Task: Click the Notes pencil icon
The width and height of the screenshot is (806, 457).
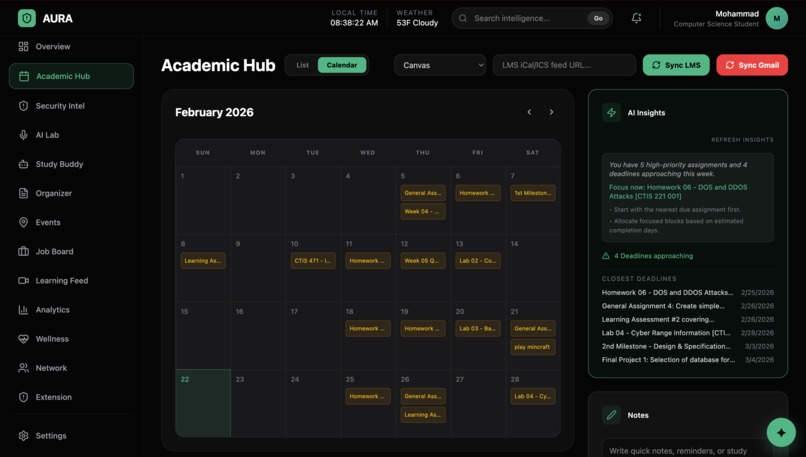Action: point(611,415)
